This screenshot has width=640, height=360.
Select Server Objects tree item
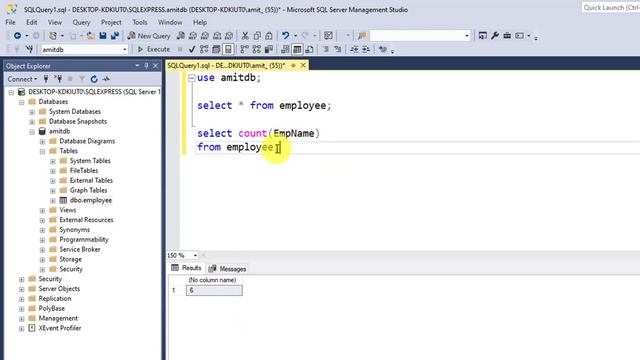point(59,289)
